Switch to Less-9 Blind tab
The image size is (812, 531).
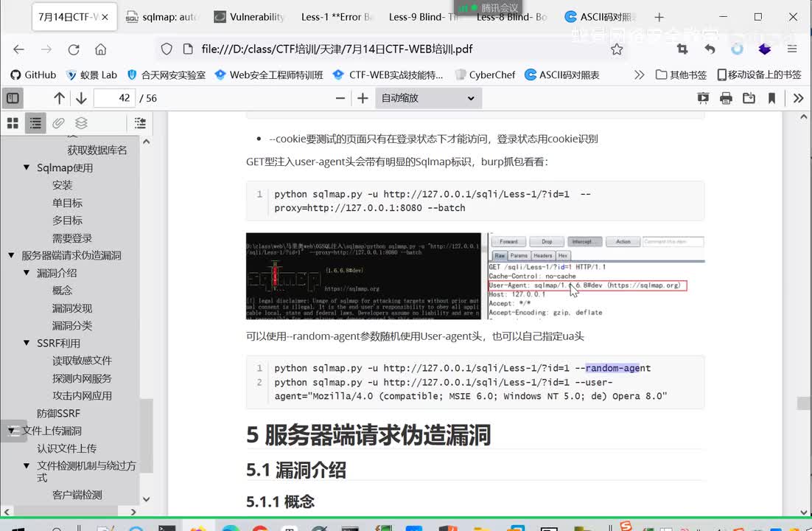424,17
